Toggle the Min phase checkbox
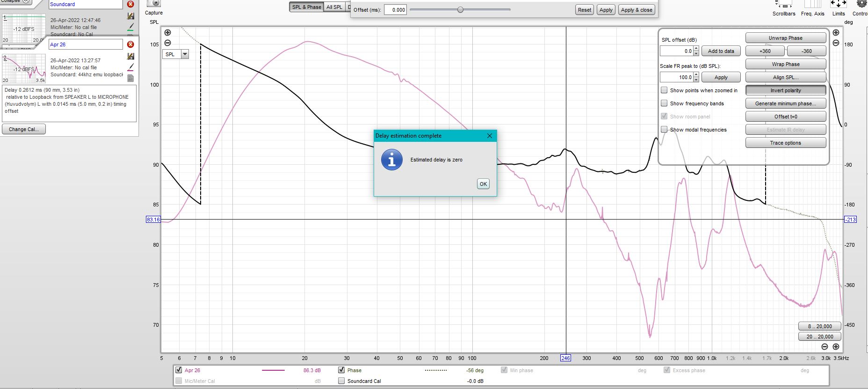868x389 pixels. coord(504,370)
